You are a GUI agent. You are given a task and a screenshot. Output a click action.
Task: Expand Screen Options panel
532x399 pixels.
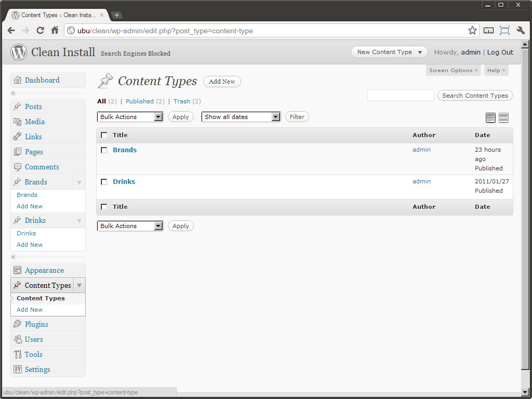pyautogui.click(x=453, y=70)
